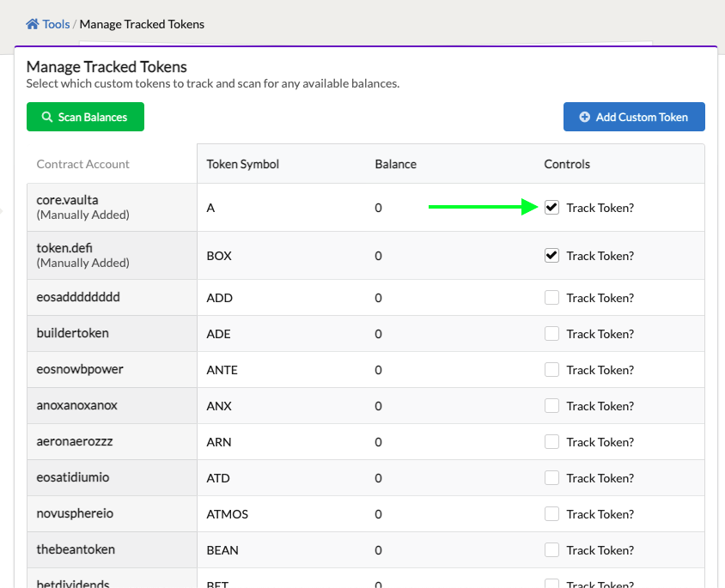Click the token.defi contract account cell
725x588 pixels.
112,256
